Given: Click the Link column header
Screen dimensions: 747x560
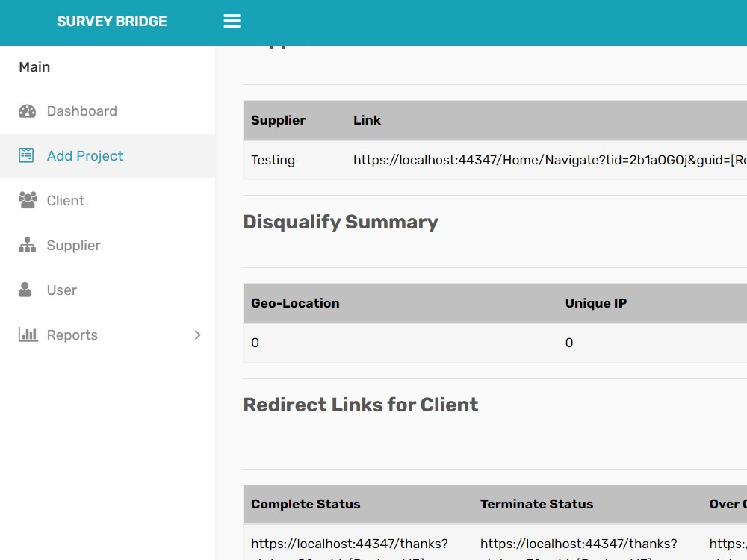Looking at the screenshot, I should (367, 120).
